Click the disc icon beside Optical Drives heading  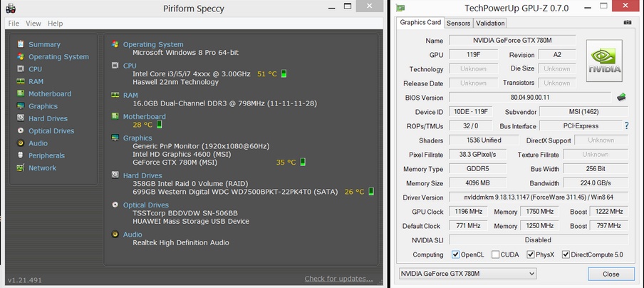tap(115, 205)
